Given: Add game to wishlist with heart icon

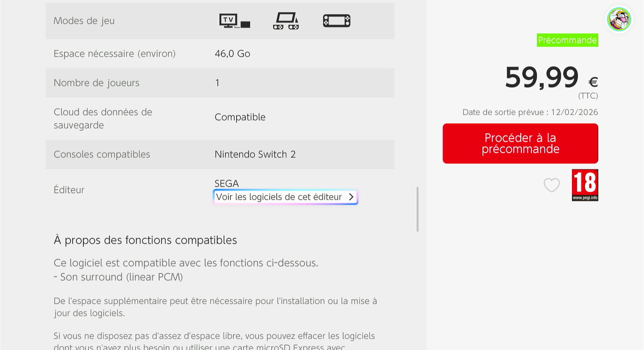Looking at the screenshot, I should (x=551, y=185).
